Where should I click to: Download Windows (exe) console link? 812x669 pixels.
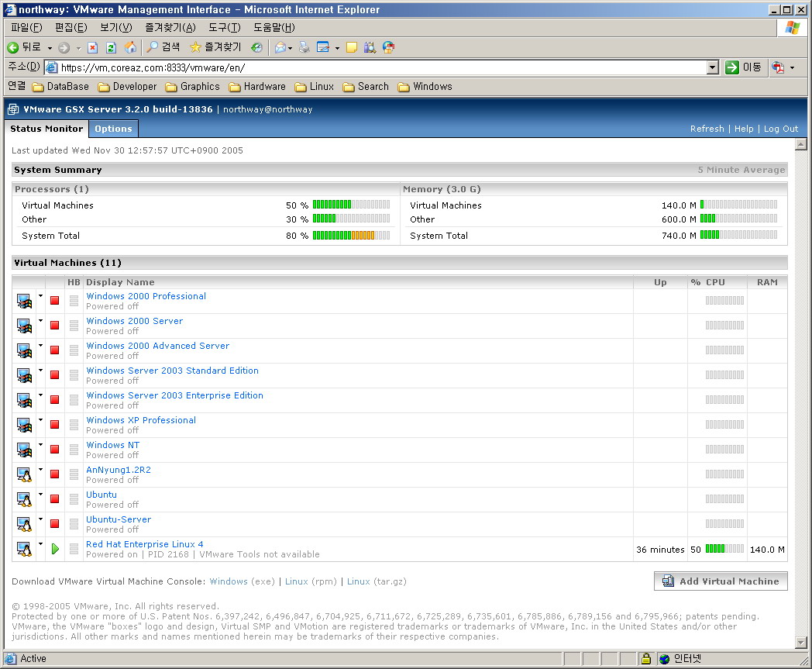pyautogui.click(x=229, y=581)
